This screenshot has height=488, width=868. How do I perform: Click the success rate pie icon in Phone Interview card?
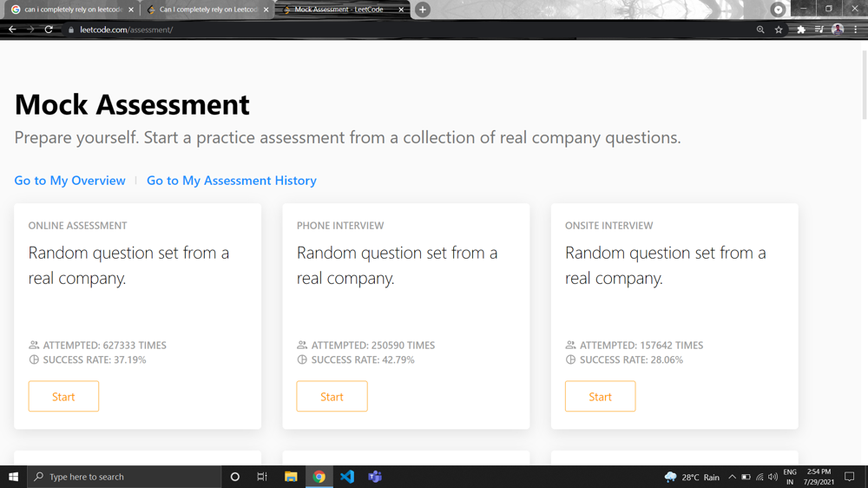click(302, 359)
